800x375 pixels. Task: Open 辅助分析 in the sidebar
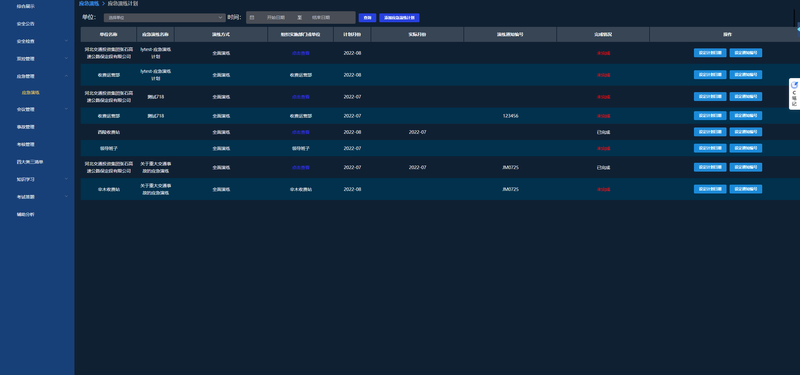26,214
